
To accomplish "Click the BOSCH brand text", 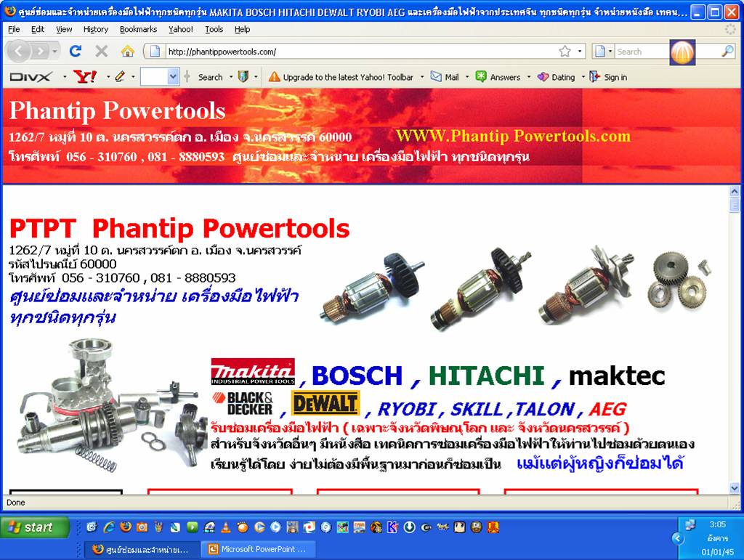I will 357,376.
